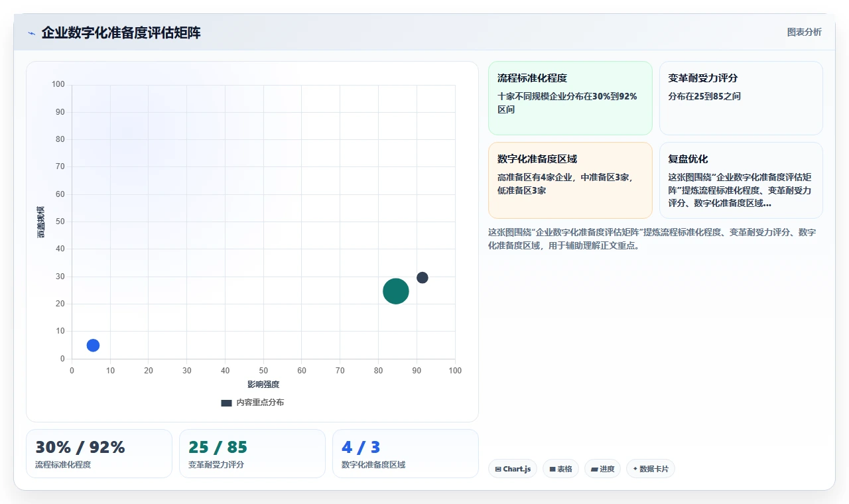Click the 变革耐受力评分 caption under 25 / 85
The image size is (849, 504).
pyautogui.click(x=216, y=465)
